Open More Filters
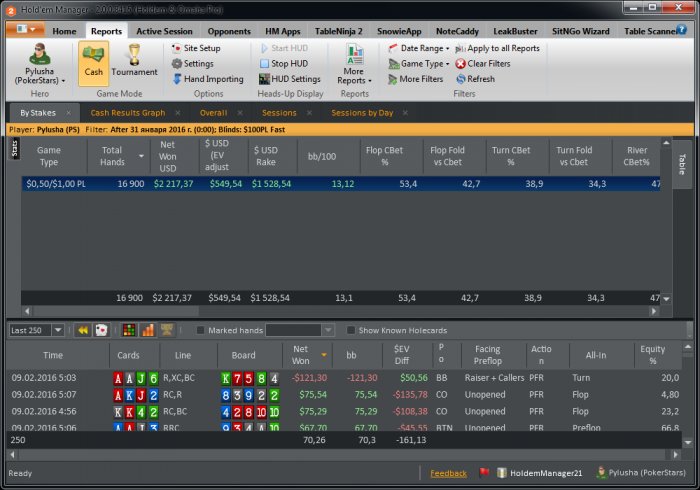 [416, 79]
